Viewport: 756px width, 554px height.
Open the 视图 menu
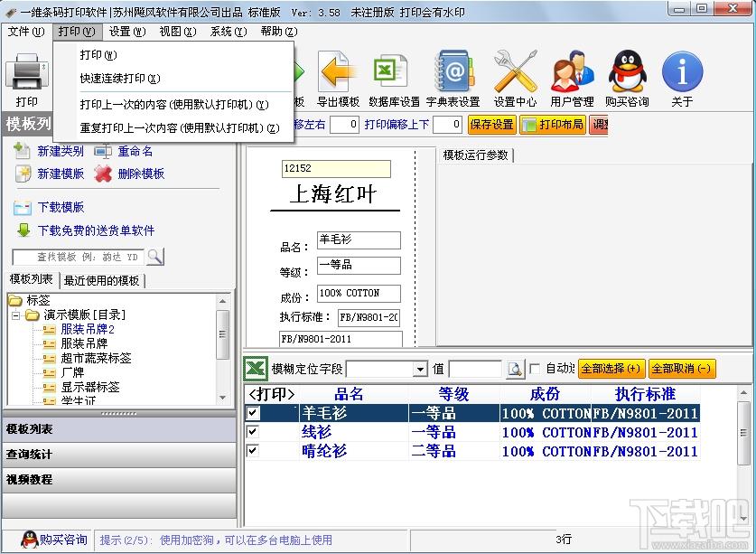[178, 32]
